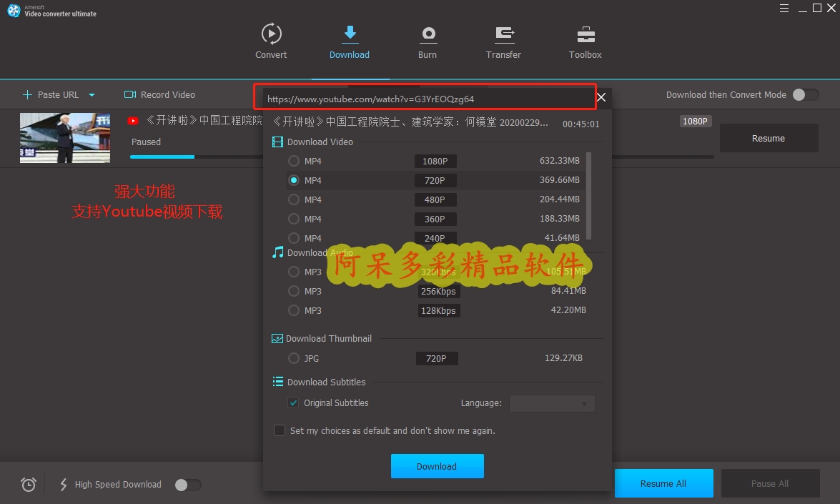This screenshot has height=504, width=840.
Task: Select MP4 480P radio option
Action: (x=294, y=199)
